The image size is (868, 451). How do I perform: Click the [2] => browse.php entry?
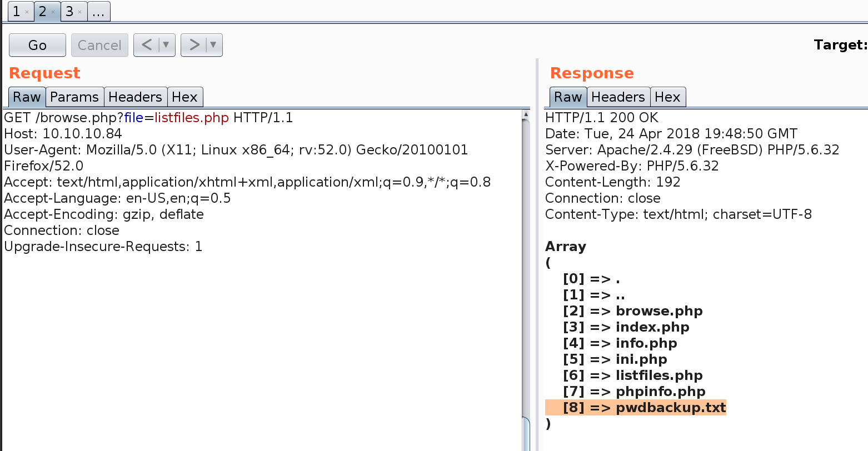[633, 311]
